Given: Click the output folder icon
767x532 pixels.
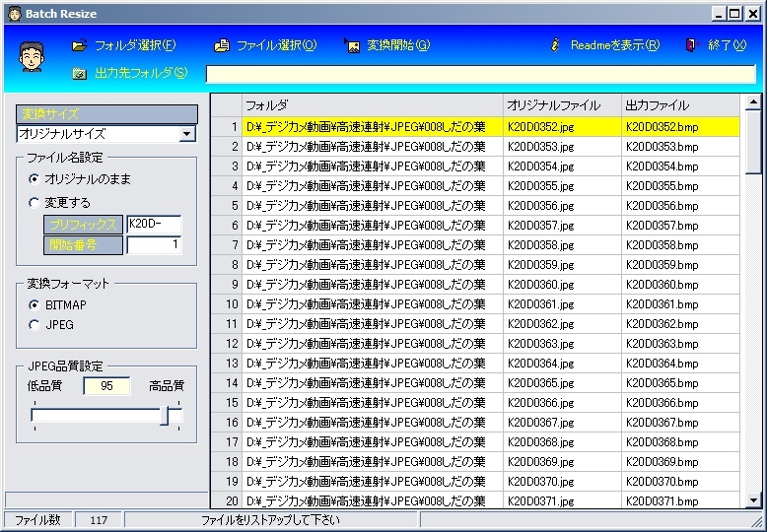Looking at the screenshot, I should click(x=79, y=73).
